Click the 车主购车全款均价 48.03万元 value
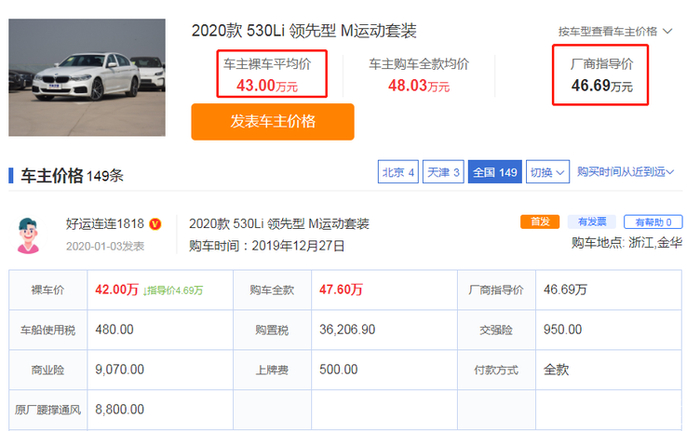The image size is (700, 431). [x=419, y=85]
